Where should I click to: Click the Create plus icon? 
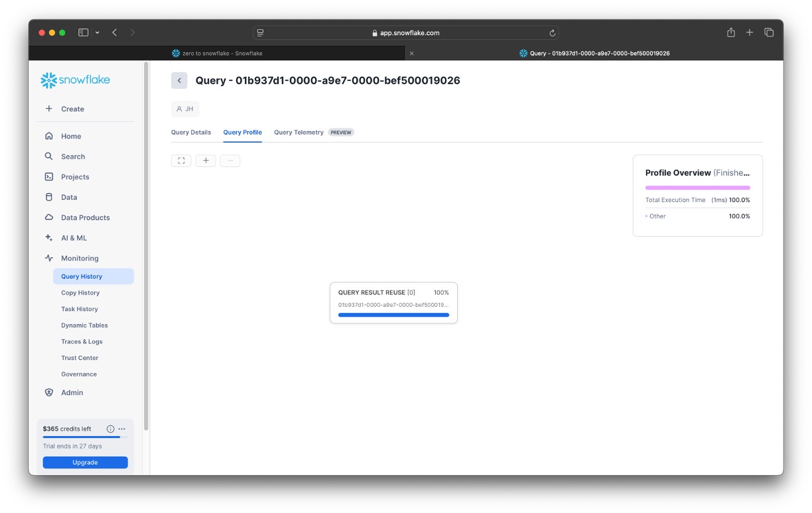pyautogui.click(x=48, y=109)
